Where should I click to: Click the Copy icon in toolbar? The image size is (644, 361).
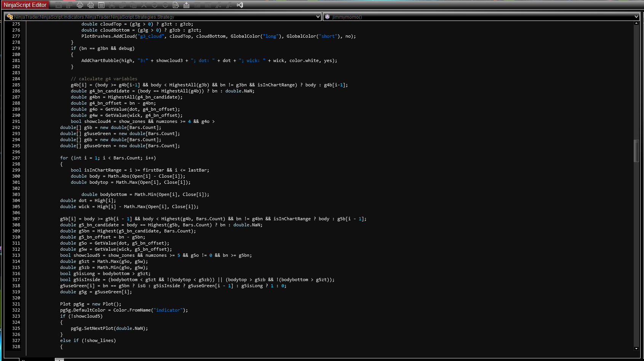tap(123, 5)
